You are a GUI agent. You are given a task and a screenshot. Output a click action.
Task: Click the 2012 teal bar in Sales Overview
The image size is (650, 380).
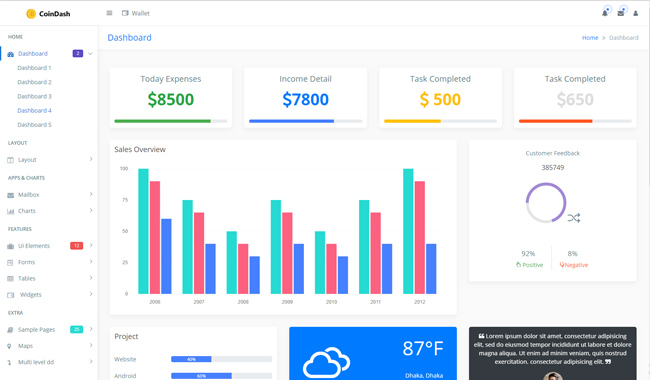(408, 231)
